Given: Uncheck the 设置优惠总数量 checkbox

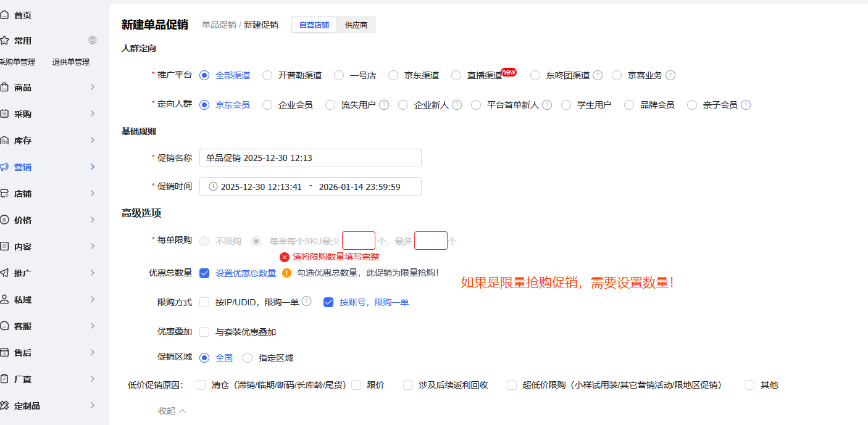Looking at the screenshot, I should 204,273.
